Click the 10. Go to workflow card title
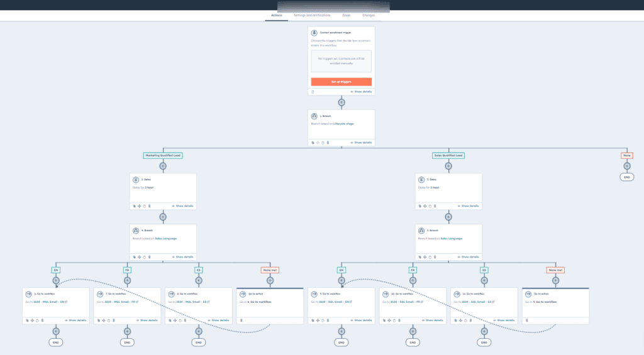 click(402, 294)
